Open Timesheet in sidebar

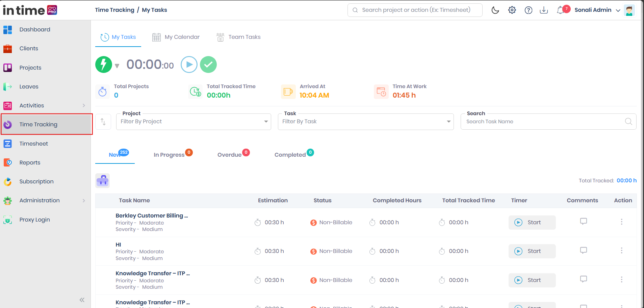click(34, 144)
